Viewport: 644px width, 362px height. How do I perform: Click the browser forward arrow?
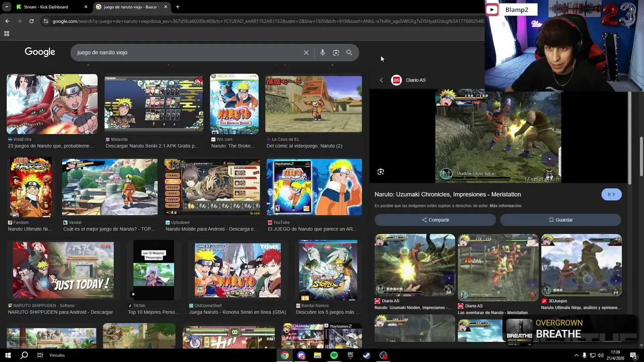coord(19,21)
